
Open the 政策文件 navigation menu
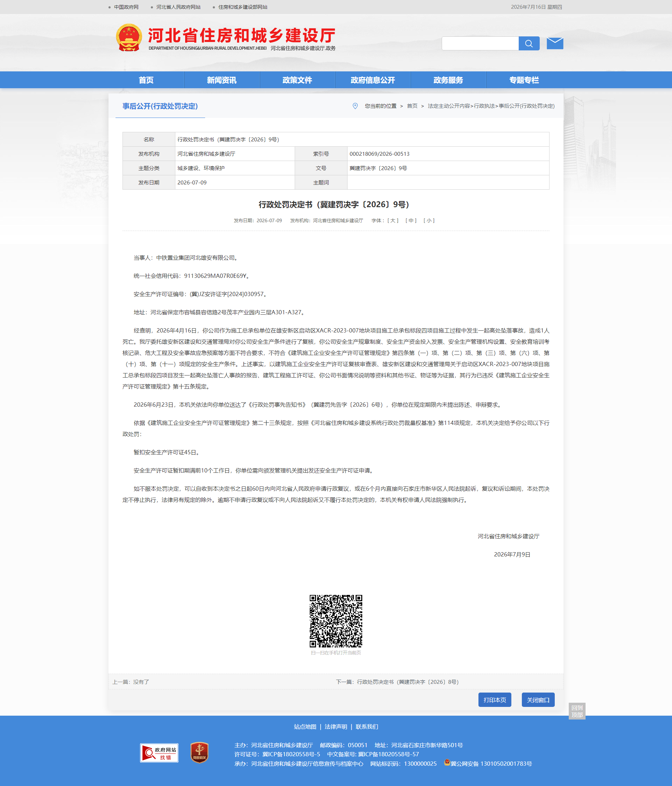pos(297,80)
